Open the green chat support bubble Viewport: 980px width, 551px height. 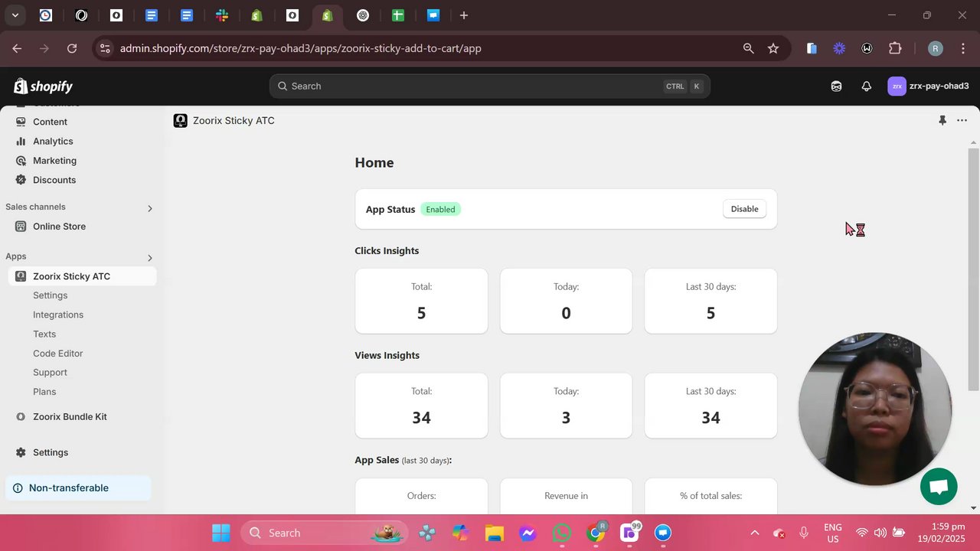(939, 487)
